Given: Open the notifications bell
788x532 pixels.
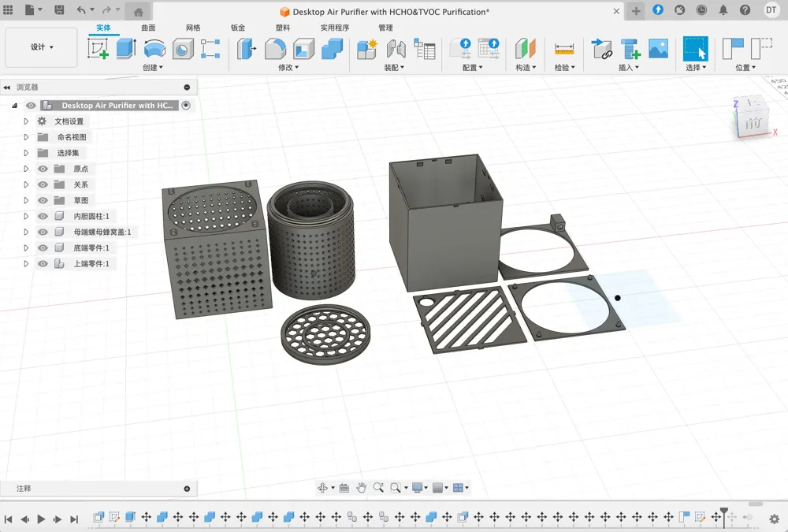Looking at the screenshot, I should 723,10.
